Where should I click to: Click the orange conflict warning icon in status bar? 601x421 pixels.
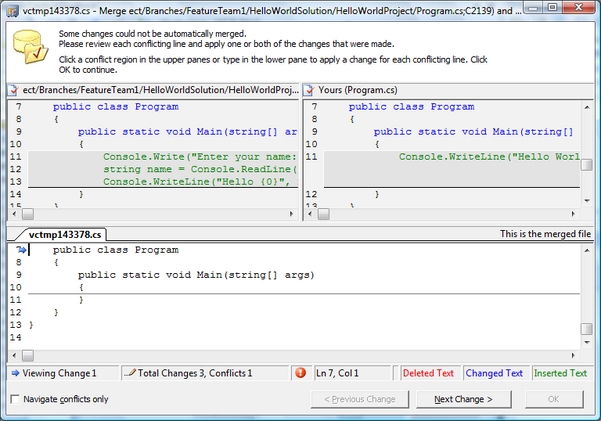click(x=301, y=373)
